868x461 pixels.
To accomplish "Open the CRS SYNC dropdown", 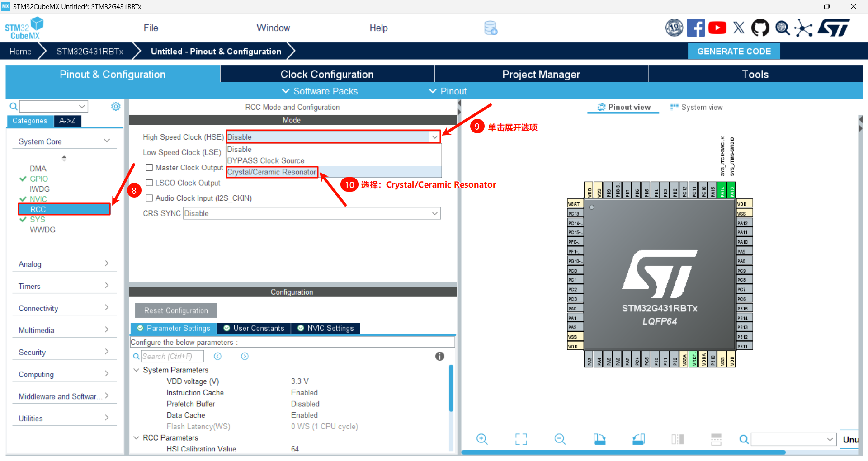I will [312, 213].
